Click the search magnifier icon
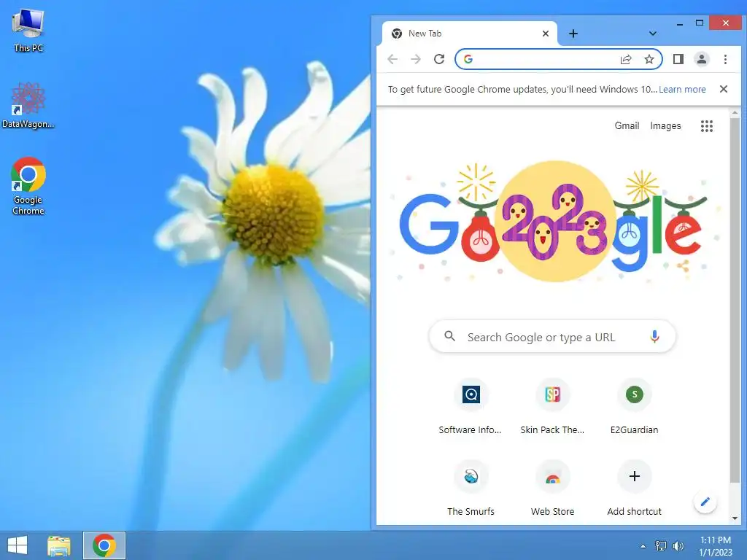747x560 pixels. tap(449, 336)
